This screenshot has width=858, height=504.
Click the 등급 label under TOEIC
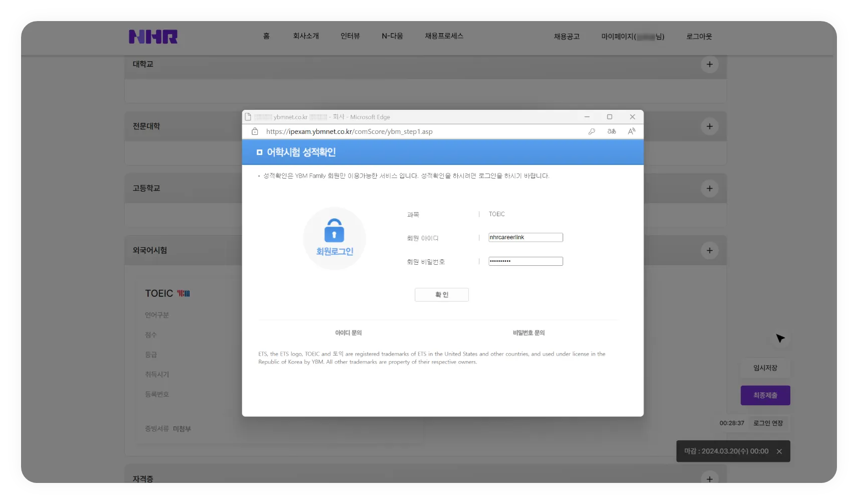151,355
